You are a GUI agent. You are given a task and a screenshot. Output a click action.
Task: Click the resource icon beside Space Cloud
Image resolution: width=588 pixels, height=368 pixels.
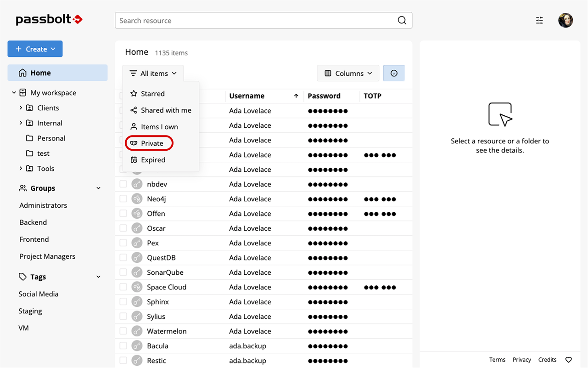pyautogui.click(x=136, y=287)
